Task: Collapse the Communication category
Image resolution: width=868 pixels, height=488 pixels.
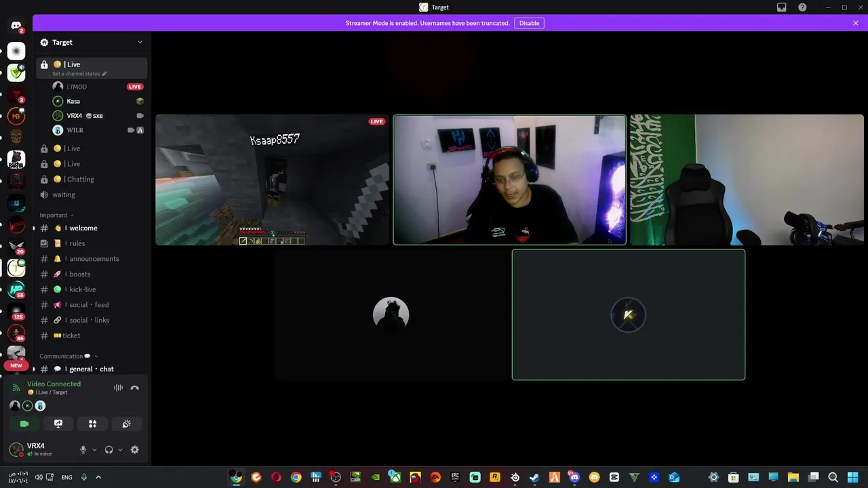Action: (x=68, y=356)
